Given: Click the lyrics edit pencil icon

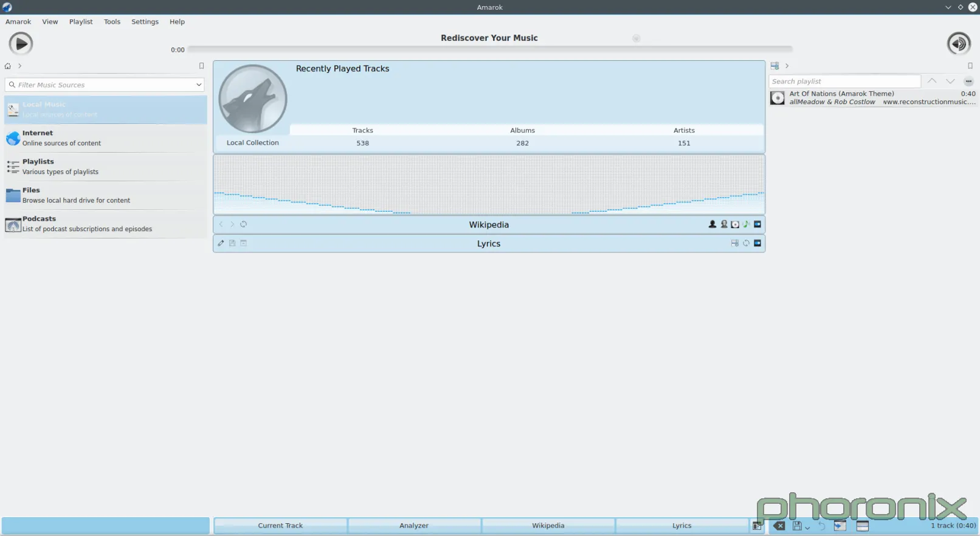Looking at the screenshot, I should tap(221, 243).
